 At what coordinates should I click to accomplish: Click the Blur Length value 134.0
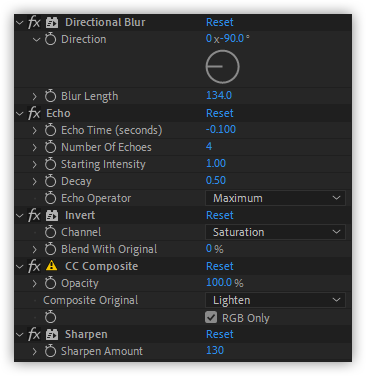(219, 96)
